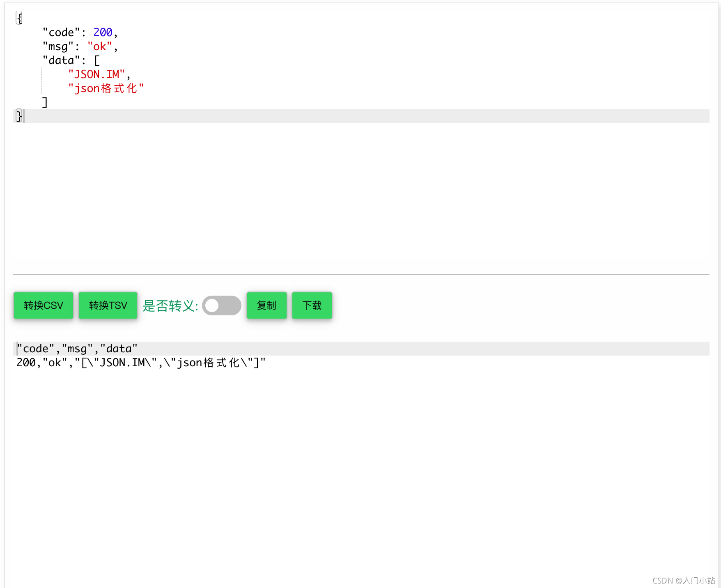This screenshot has width=721, height=588.
Task: Click the CSV data row starting with 200
Action: coord(141,363)
